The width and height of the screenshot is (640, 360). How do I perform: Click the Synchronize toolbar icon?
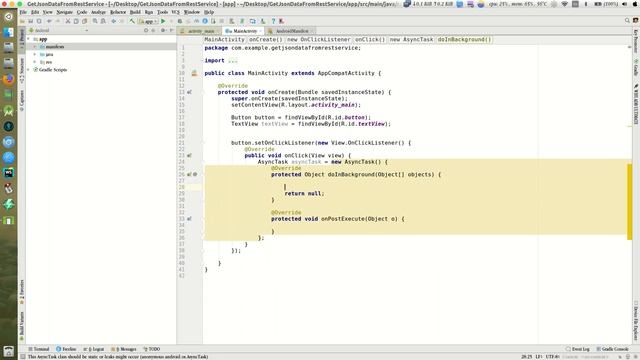coord(39,21)
